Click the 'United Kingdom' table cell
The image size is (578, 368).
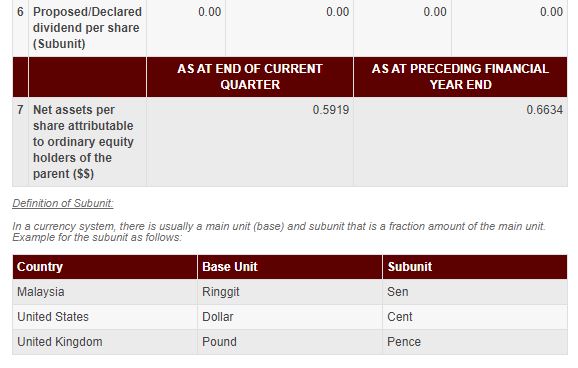coord(105,342)
